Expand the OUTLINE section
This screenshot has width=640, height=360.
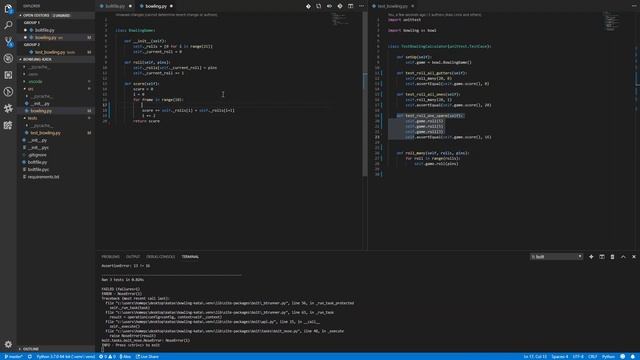coord(56,349)
